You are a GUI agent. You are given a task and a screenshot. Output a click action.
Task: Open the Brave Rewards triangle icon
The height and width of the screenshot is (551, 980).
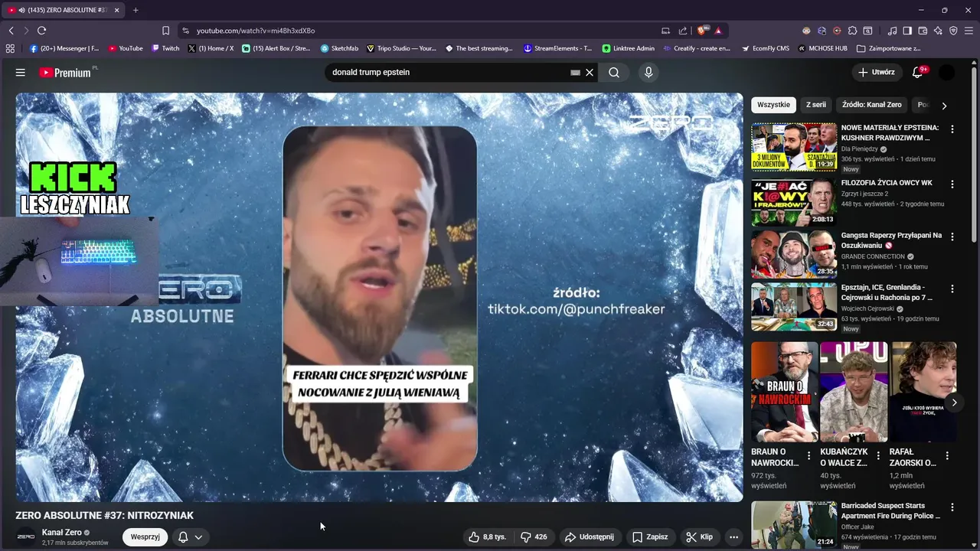(718, 31)
